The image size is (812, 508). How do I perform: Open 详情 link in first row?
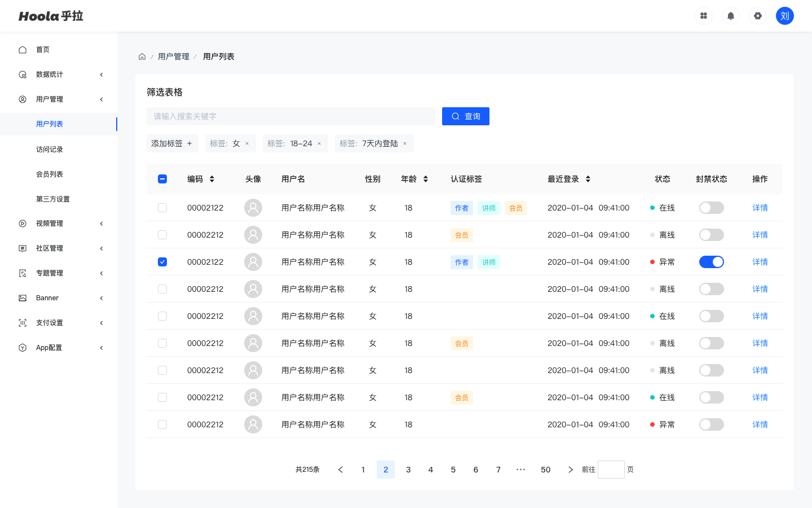(x=760, y=208)
